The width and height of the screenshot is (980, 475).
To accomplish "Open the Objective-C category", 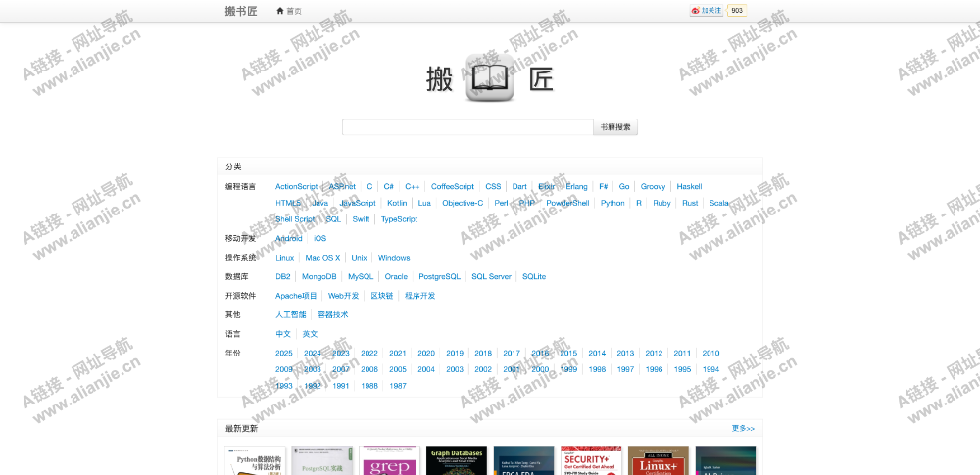I will (x=463, y=203).
